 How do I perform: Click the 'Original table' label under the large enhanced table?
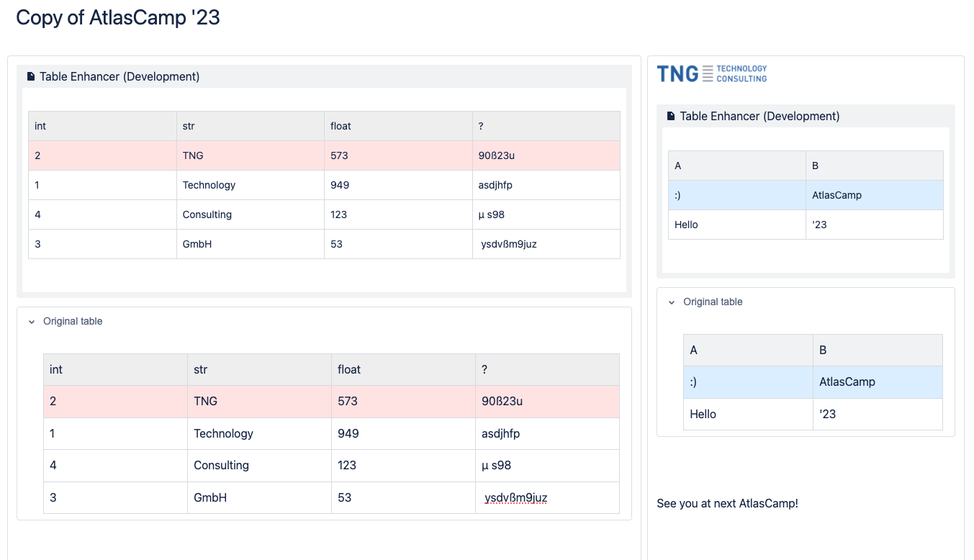coord(73,322)
